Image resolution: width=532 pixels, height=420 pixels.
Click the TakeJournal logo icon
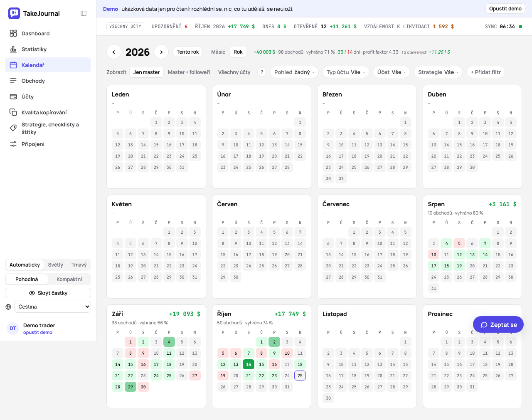click(x=14, y=13)
